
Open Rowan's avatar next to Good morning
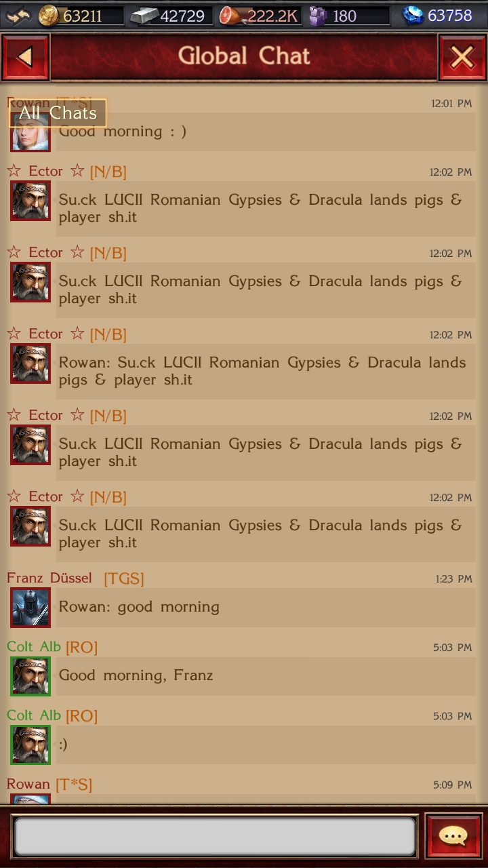click(30, 132)
